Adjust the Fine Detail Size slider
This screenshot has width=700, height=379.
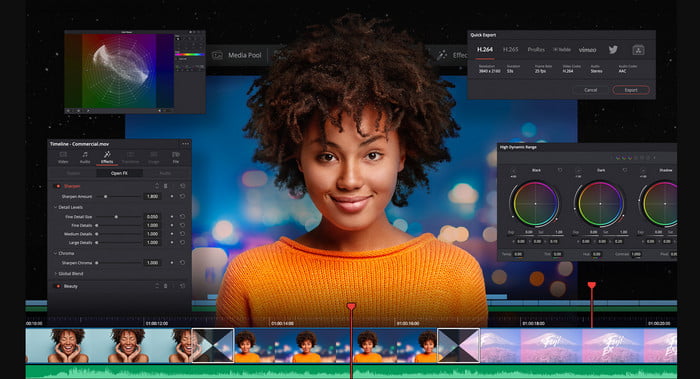coord(118,217)
